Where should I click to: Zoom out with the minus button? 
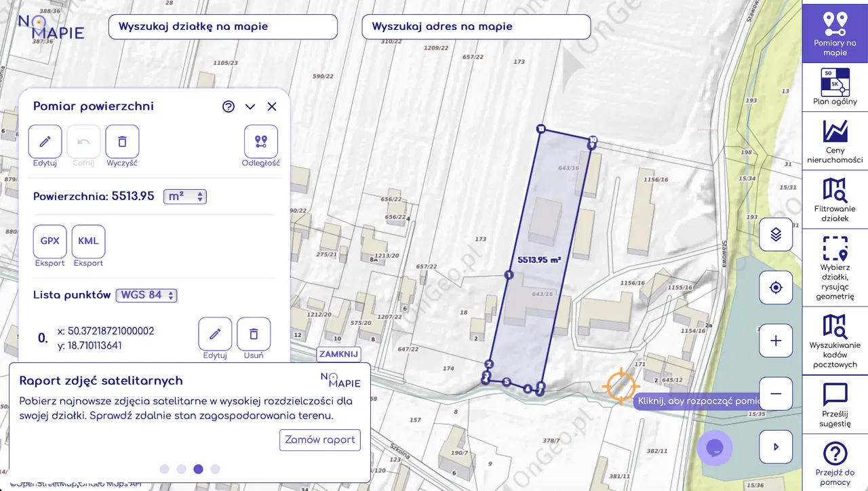coord(776,394)
